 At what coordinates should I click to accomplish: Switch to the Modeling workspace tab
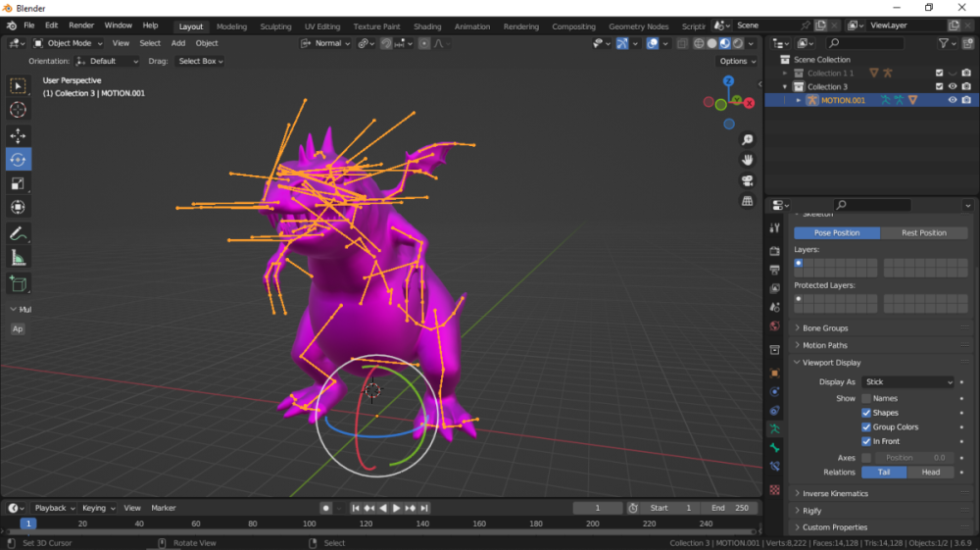click(231, 26)
